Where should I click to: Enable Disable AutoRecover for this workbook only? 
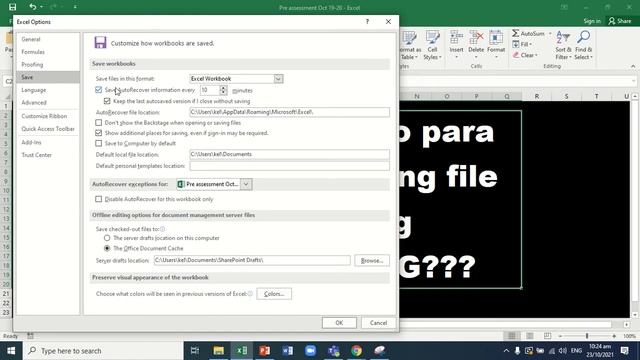point(98,199)
